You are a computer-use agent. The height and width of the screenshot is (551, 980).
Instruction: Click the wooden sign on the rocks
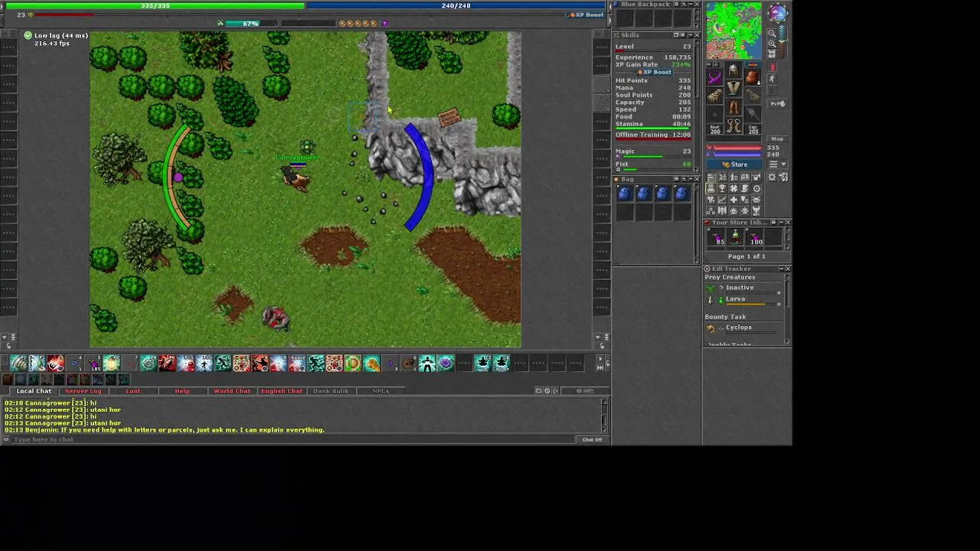[449, 116]
